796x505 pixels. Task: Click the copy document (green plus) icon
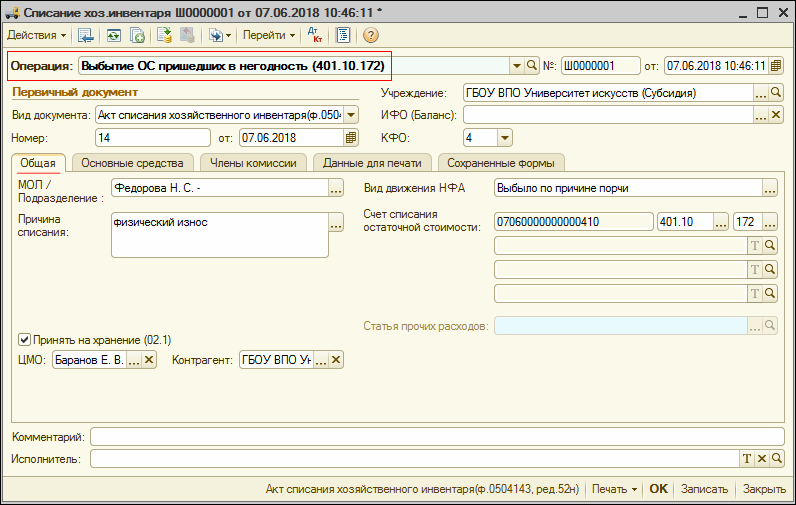coord(137,35)
